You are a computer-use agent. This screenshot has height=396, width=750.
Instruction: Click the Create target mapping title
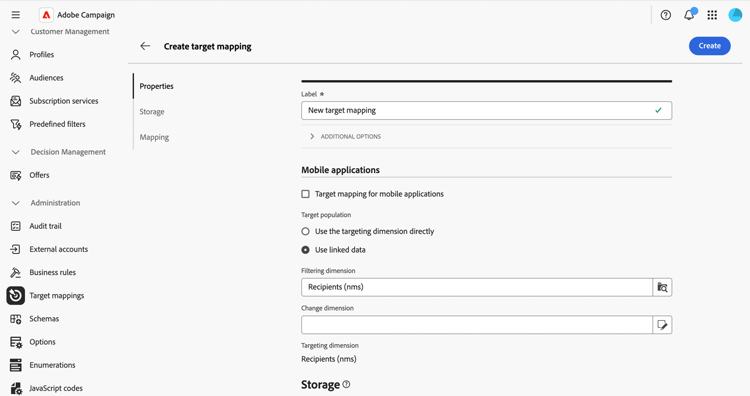point(208,46)
